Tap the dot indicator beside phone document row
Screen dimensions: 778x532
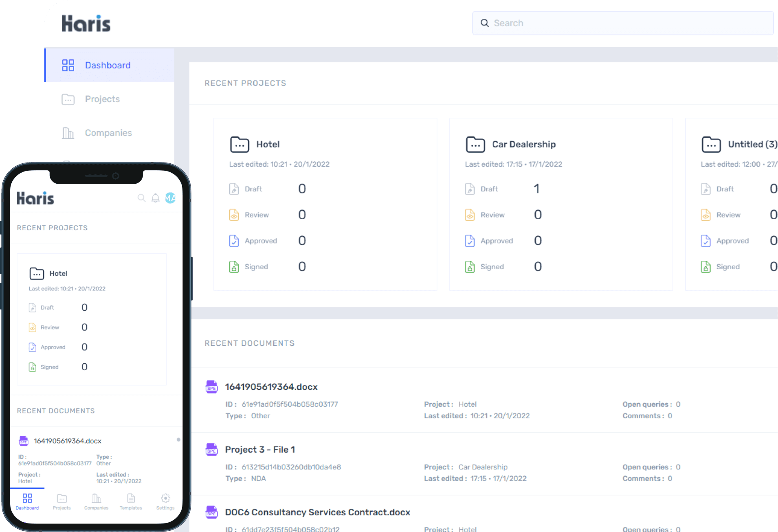pyautogui.click(x=178, y=440)
